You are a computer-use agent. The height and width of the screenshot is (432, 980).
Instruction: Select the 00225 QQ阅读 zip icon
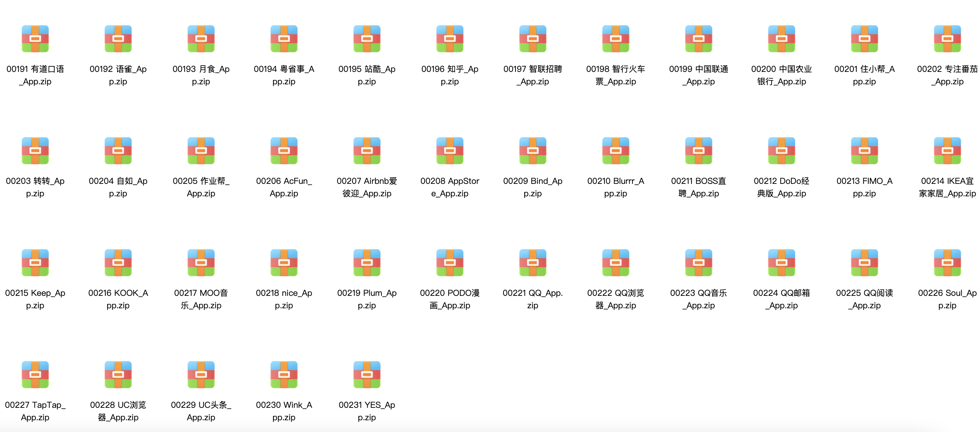point(864,263)
